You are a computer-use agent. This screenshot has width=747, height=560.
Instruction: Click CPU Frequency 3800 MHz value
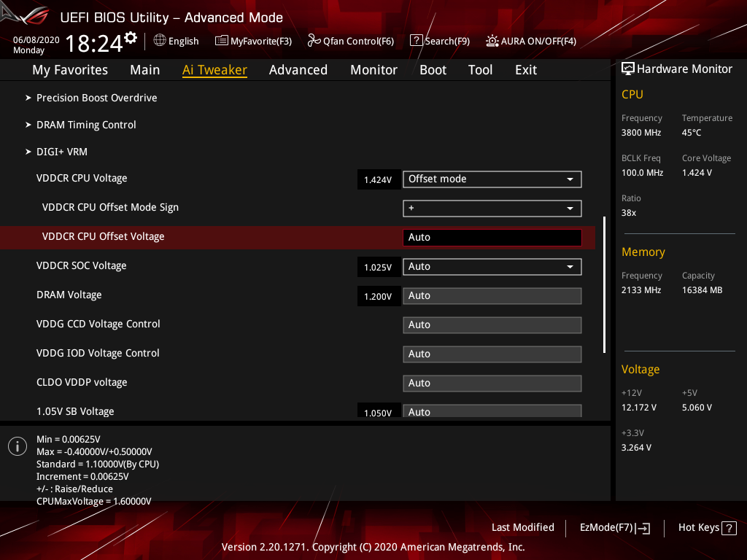click(x=641, y=133)
